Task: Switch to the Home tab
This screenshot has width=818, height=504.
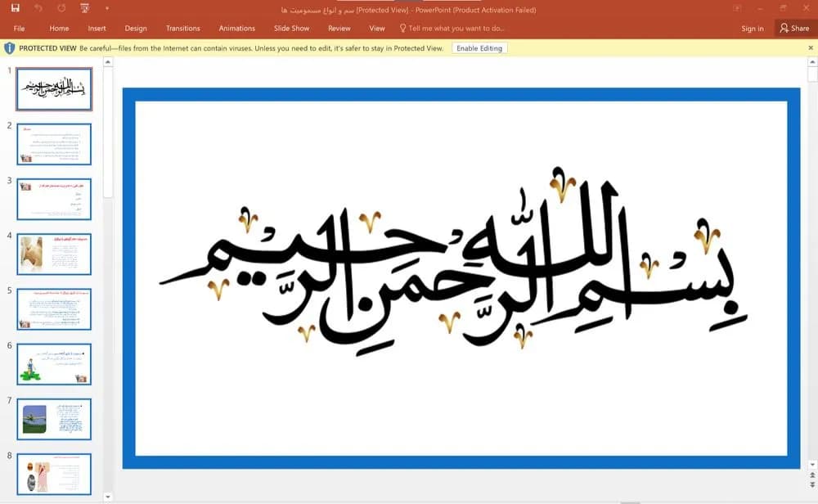Action: [59, 28]
